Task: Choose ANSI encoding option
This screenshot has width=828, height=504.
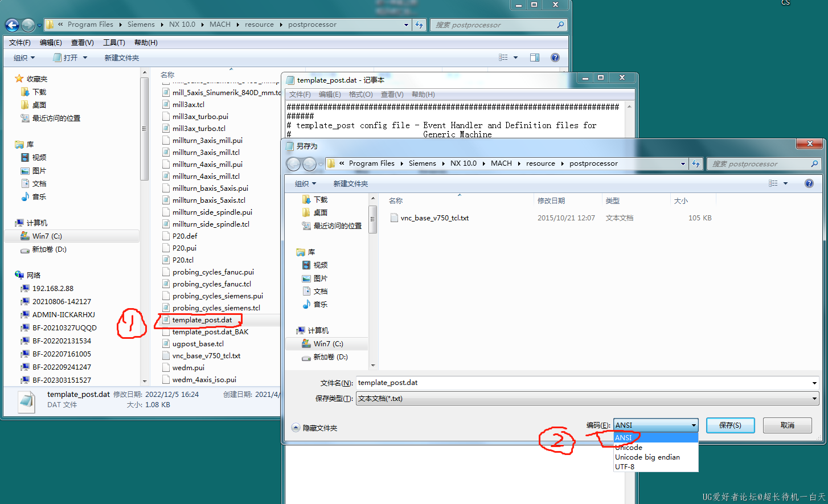Action: coord(655,437)
